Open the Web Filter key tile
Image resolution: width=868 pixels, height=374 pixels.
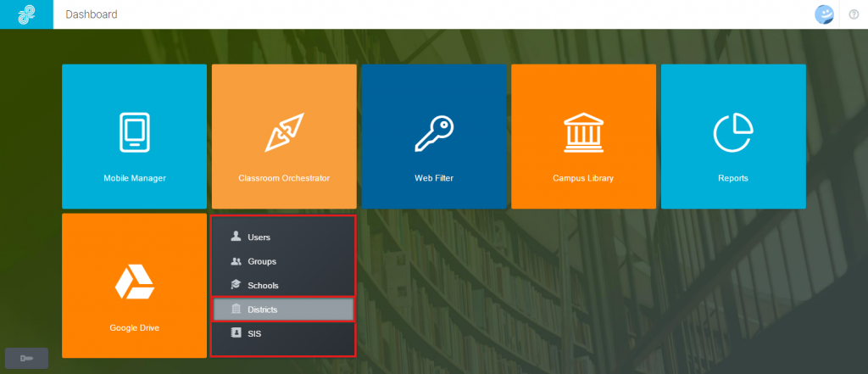(x=434, y=137)
